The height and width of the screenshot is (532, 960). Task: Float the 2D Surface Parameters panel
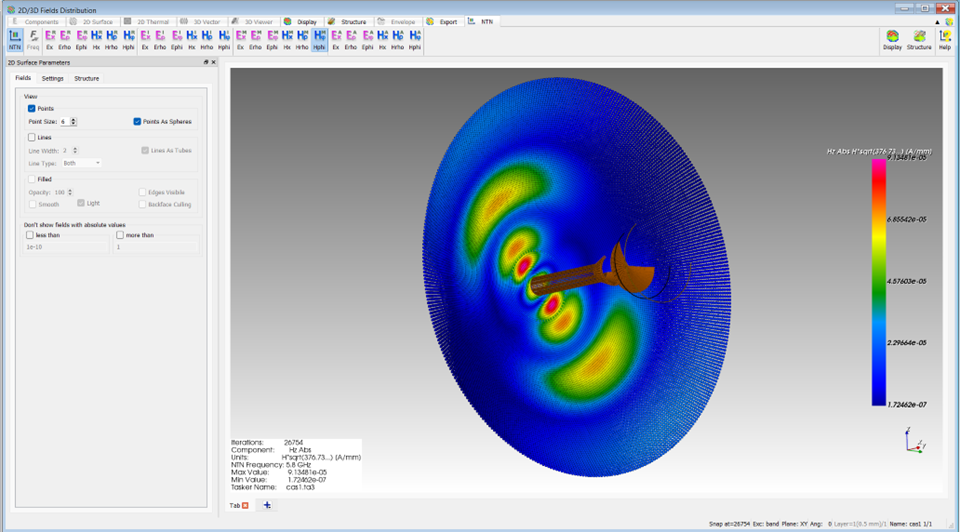click(x=206, y=62)
